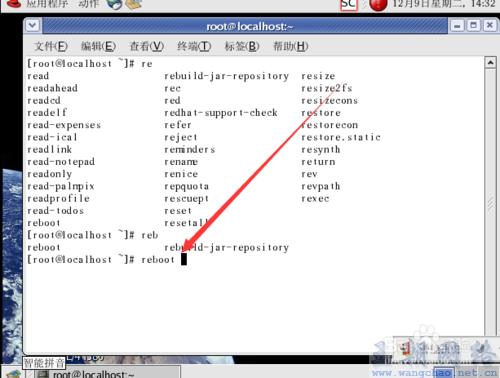Click the red hat icon in the top panel
The height and width of the screenshot is (378, 500).
14,4
